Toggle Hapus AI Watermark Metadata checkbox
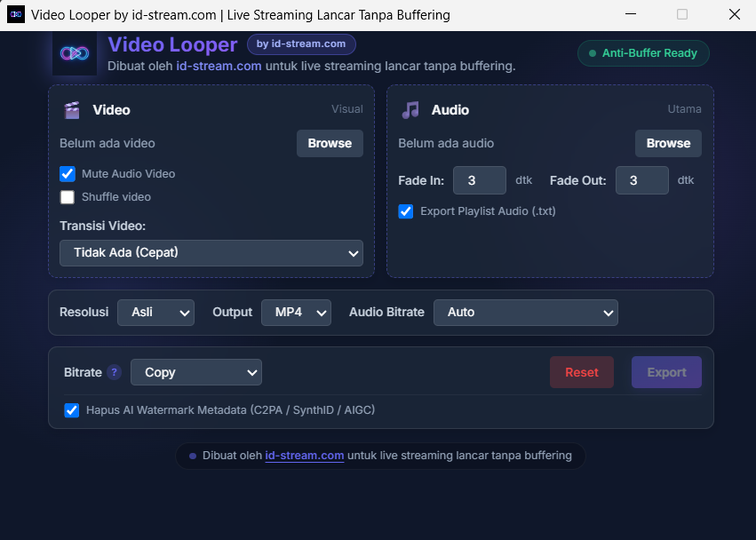The height and width of the screenshot is (540, 756). 72,410
